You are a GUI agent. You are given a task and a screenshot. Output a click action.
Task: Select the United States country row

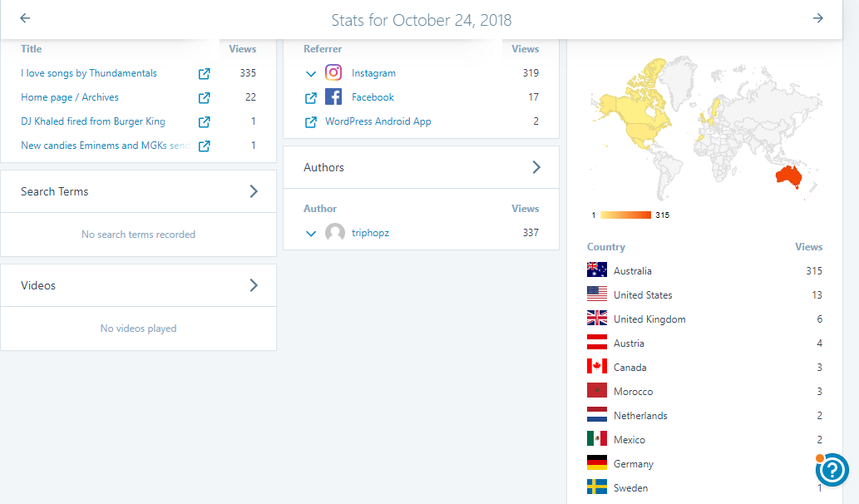point(643,295)
